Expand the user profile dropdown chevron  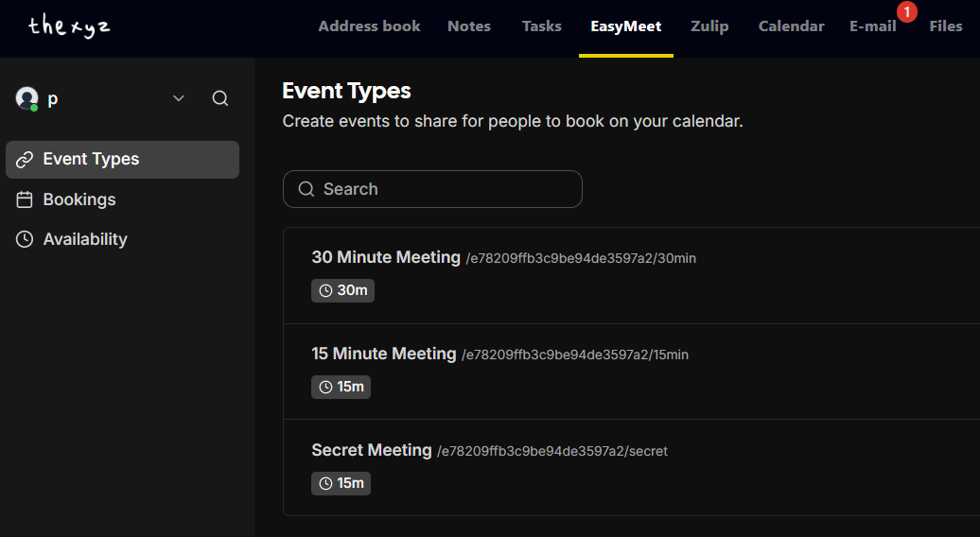point(179,98)
